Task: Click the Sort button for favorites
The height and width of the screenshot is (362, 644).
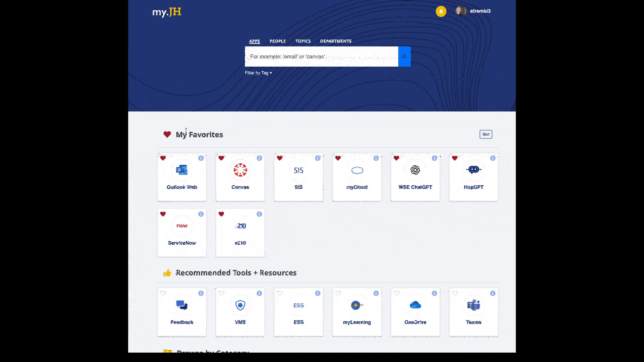Action: tap(486, 134)
